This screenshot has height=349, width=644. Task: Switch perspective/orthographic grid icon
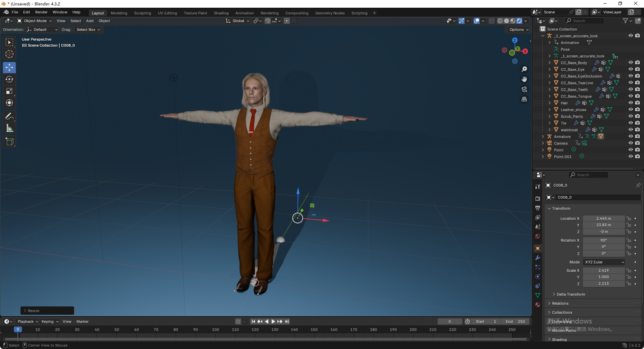[x=524, y=99]
